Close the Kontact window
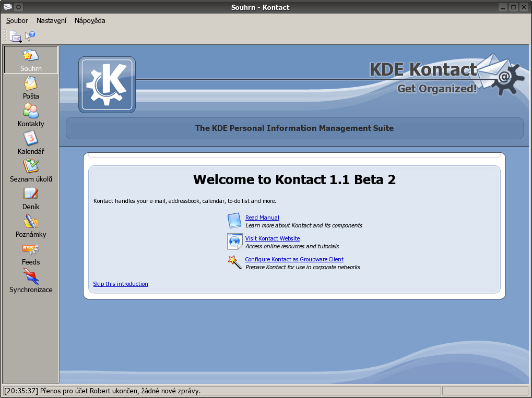Screen dimensions: 532x398 pos(524,7)
